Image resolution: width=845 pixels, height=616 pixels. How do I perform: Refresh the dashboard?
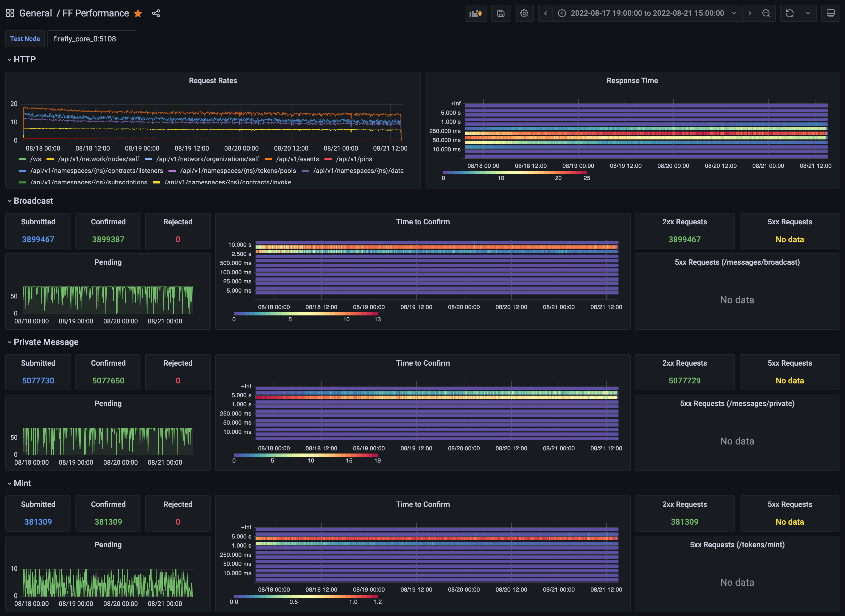click(x=790, y=14)
